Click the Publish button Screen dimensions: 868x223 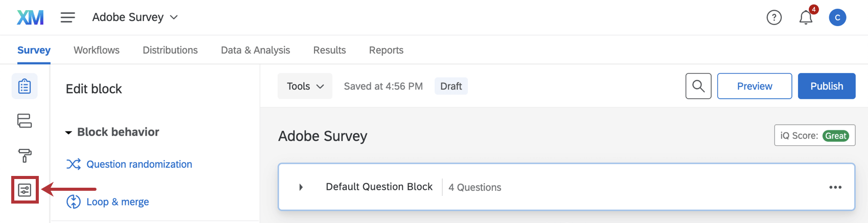click(x=827, y=86)
